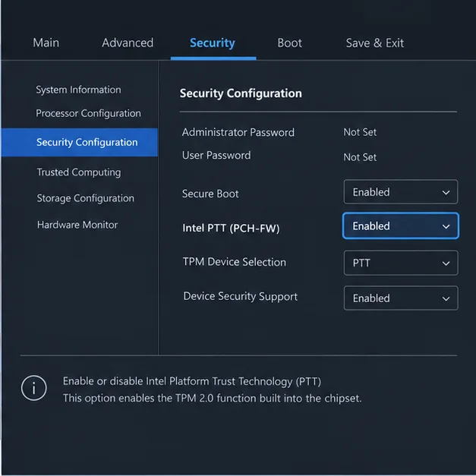This screenshot has width=476, height=476.
Task: Open the TPM Device Selection dropdown
Action: coord(401,263)
